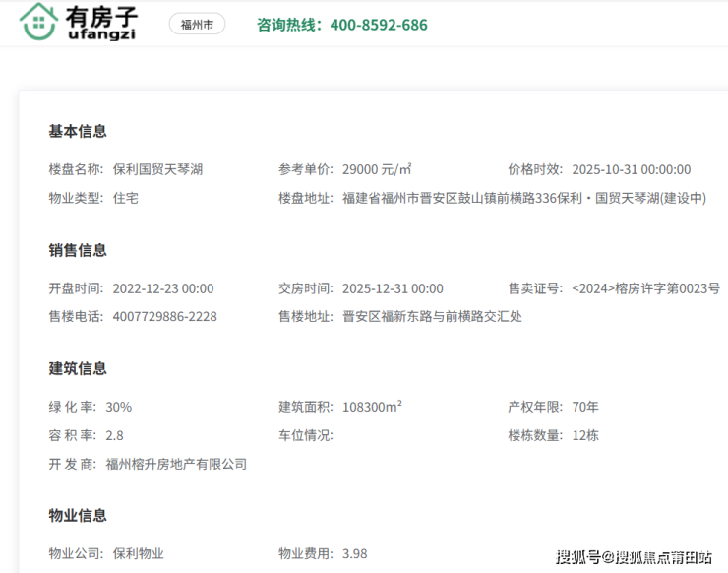
Task: Open the 福州市 city selector
Action: coord(197,25)
